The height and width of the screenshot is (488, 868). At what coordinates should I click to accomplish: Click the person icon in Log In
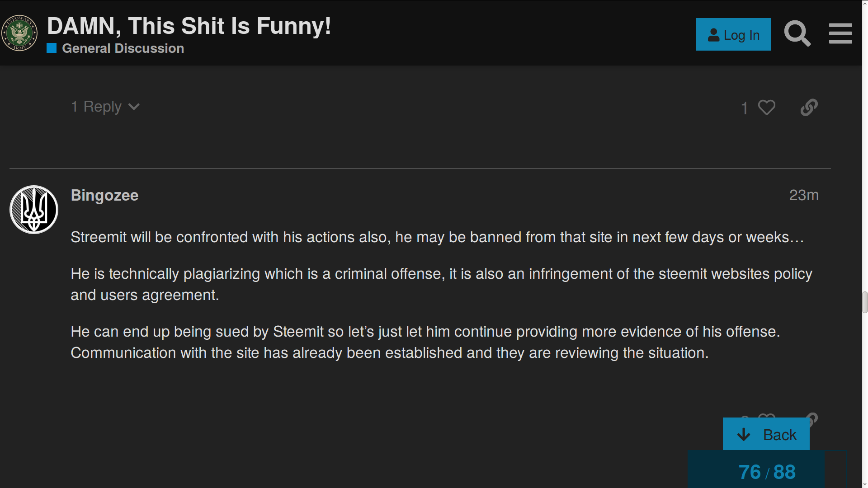coord(714,35)
